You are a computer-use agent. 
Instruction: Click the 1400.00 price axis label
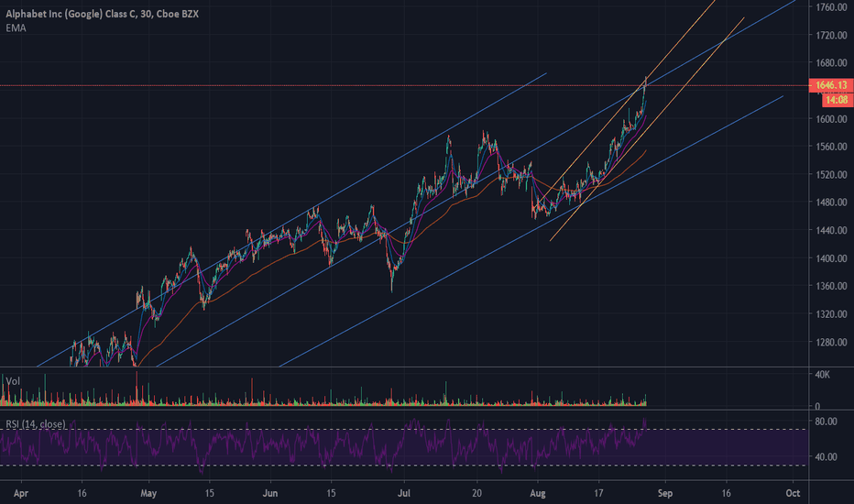(831, 258)
